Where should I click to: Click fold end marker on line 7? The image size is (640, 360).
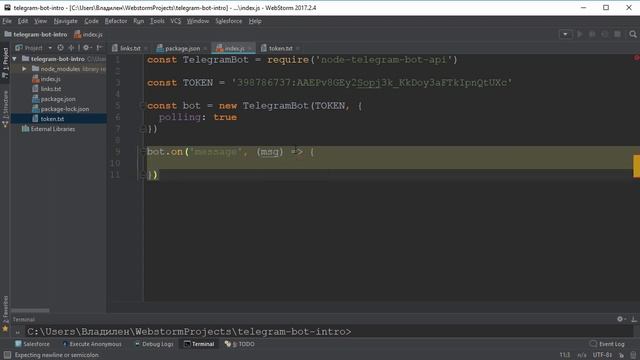coord(142,129)
